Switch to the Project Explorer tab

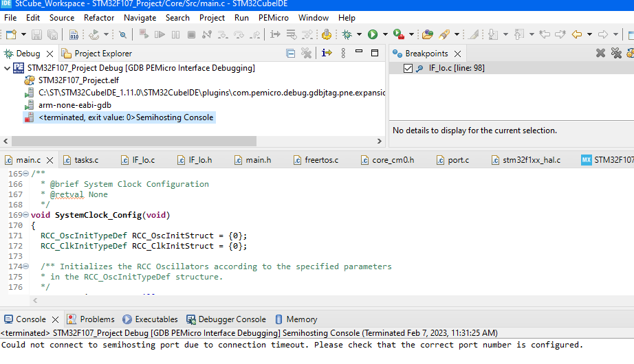tap(97, 54)
